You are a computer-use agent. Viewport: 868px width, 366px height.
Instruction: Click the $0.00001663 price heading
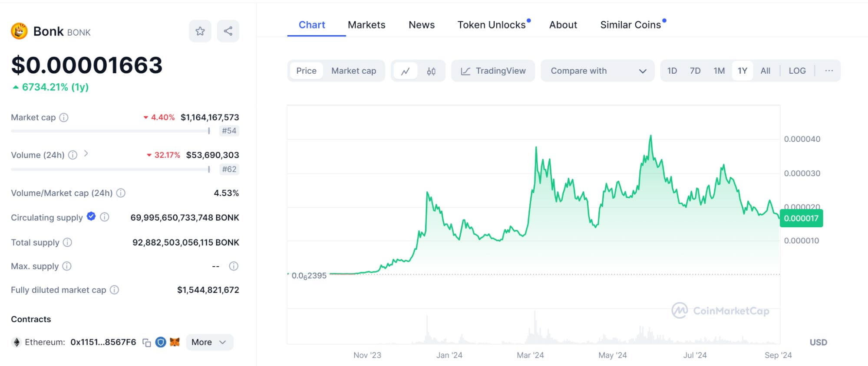tap(87, 65)
